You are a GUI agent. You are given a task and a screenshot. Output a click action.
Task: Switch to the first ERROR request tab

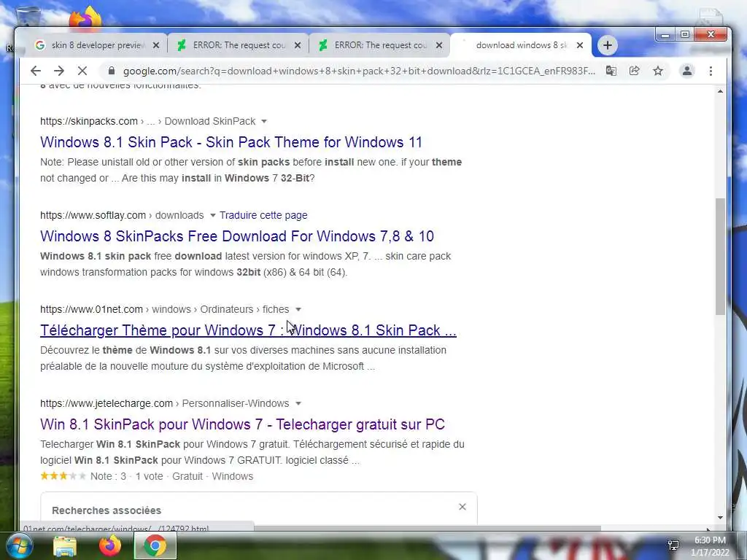point(239,45)
